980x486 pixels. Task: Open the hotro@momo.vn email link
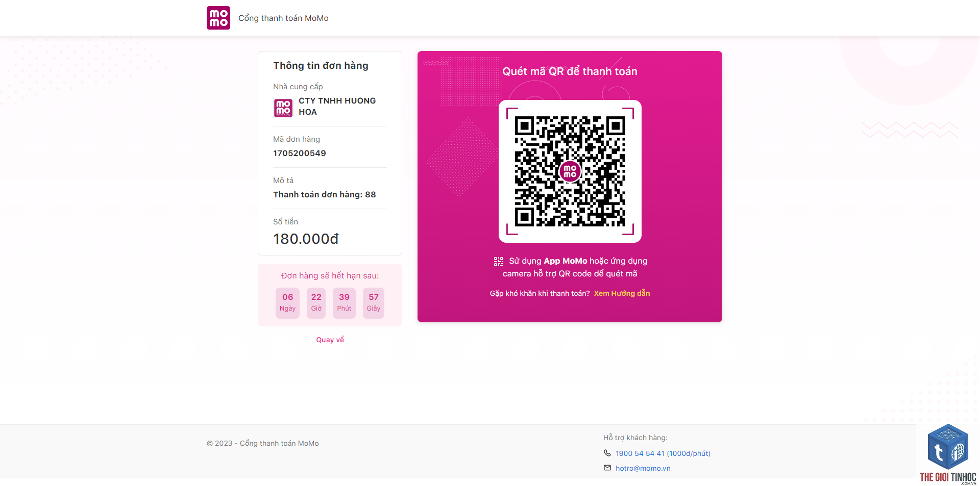click(643, 468)
